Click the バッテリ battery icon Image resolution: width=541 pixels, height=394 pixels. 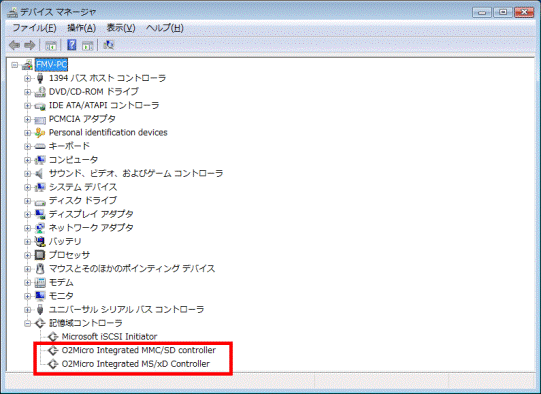40,242
